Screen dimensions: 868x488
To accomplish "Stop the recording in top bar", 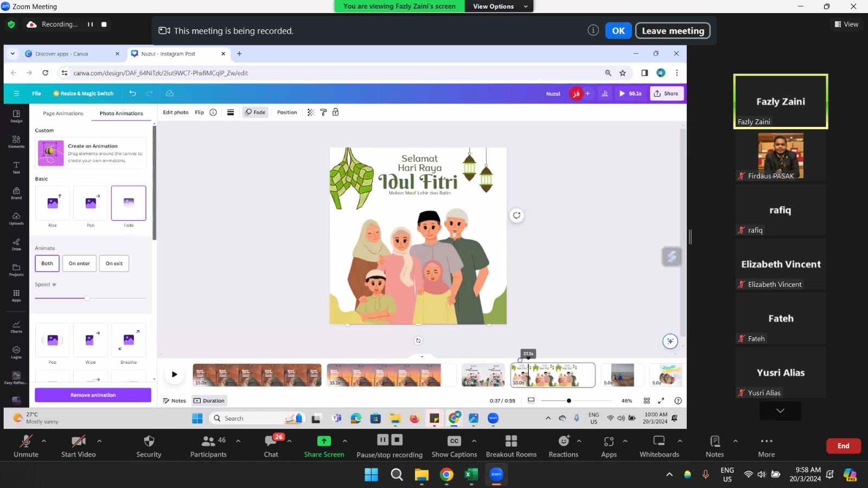I will [104, 24].
